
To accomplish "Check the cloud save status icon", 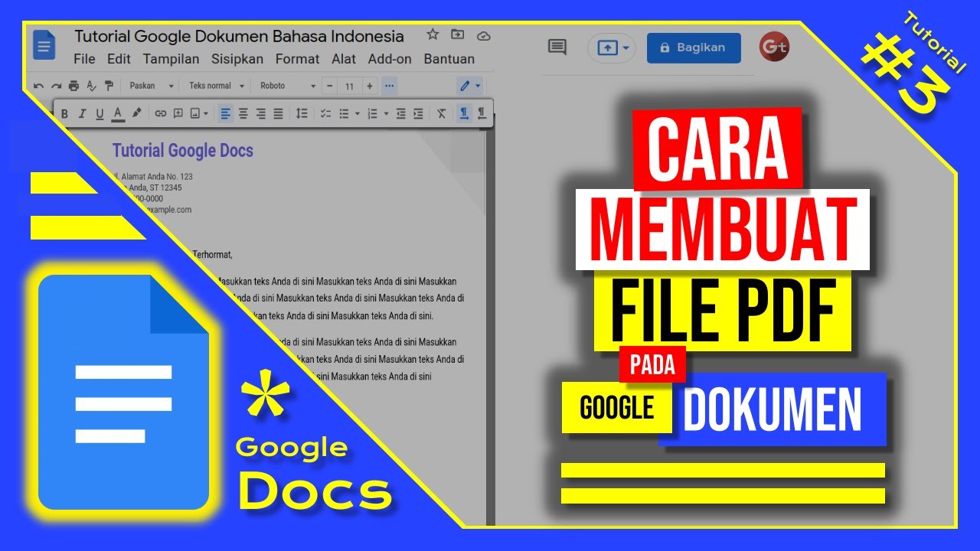I will tap(483, 35).
